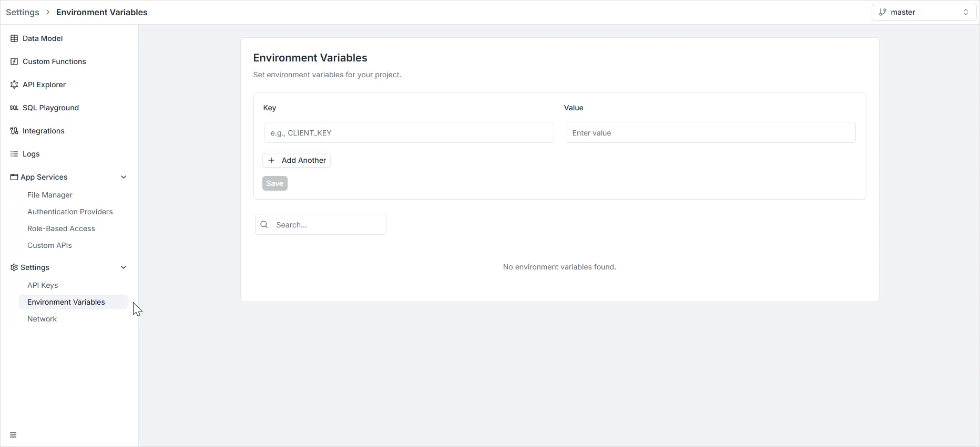Image resolution: width=980 pixels, height=447 pixels.
Task: Collapse the sidebar using the hamburger icon
Action: click(x=14, y=435)
